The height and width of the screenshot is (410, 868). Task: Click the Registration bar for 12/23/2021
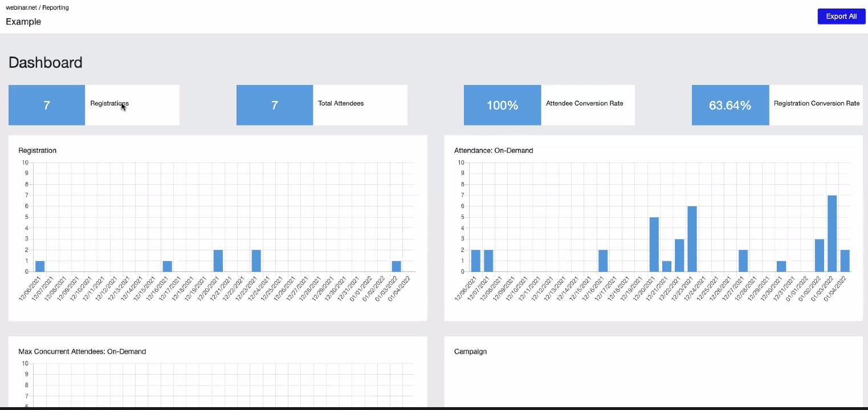click(x=256, y=261)
